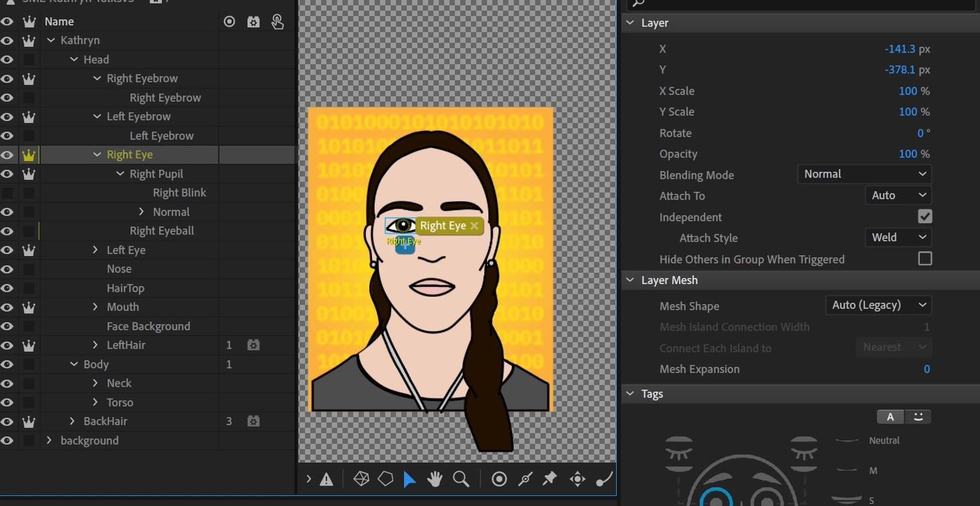
Task: Select the Right Pupil layer
Action: pos(157,174)
